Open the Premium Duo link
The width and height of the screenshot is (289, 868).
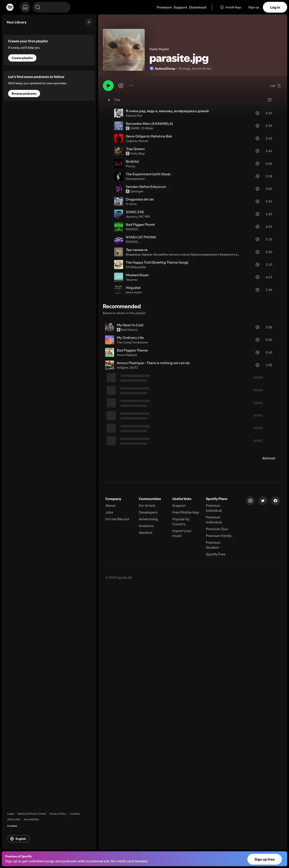pyautogui.click(x=217, y=529)
